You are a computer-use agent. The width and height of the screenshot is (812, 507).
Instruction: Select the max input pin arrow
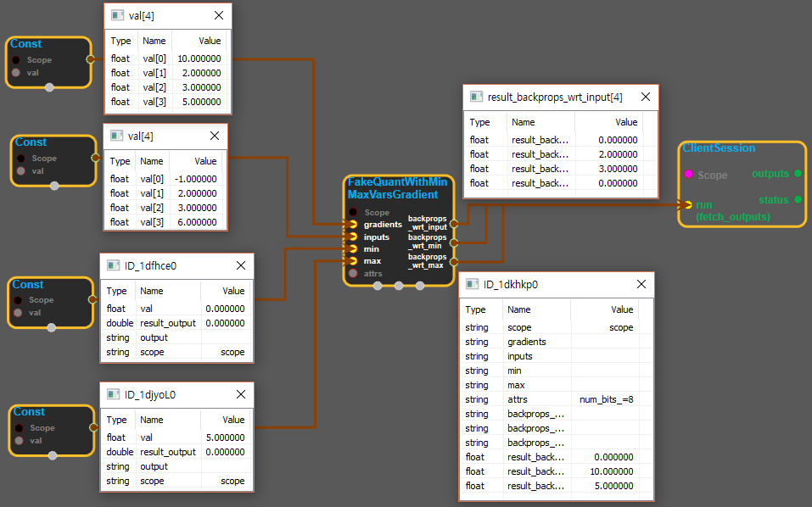pos(354,261)
